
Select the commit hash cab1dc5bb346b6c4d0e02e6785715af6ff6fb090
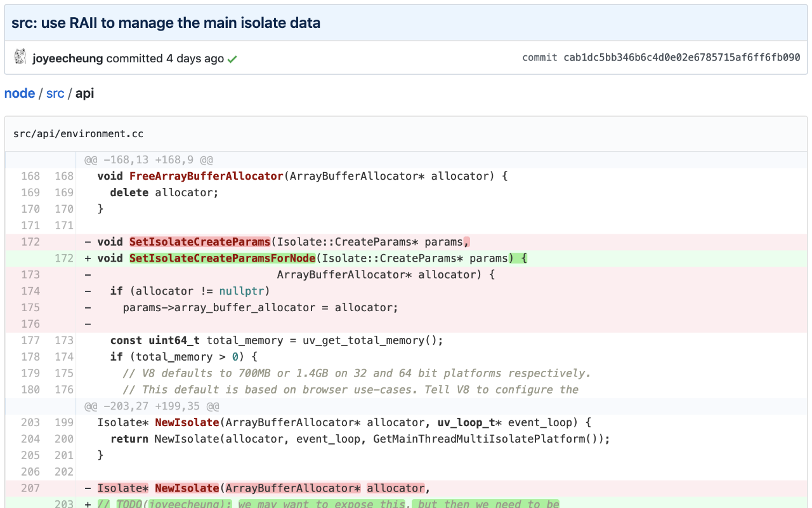click(x=681, y=57)
